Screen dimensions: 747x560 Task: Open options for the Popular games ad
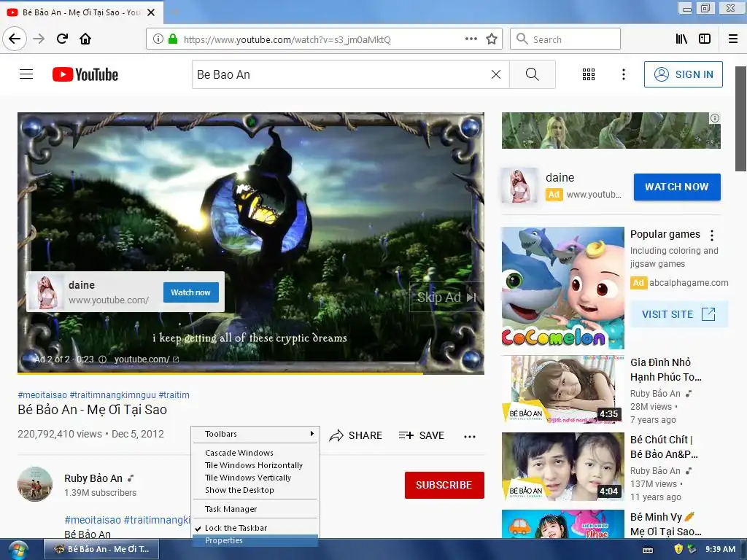(x=712, y=236)
